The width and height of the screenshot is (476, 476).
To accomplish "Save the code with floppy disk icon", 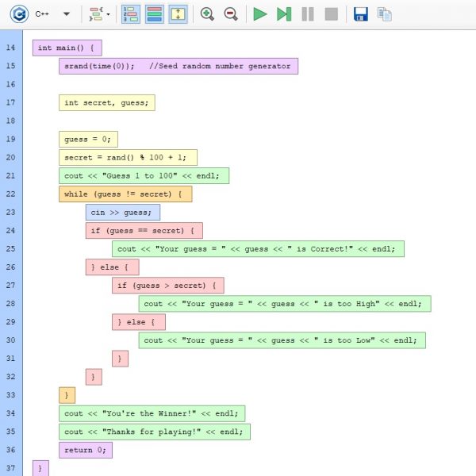I will pos(361,14).
